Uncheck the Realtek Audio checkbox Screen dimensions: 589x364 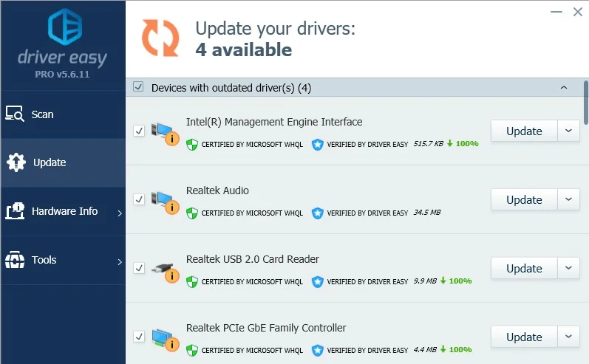(x=139, y=199)
